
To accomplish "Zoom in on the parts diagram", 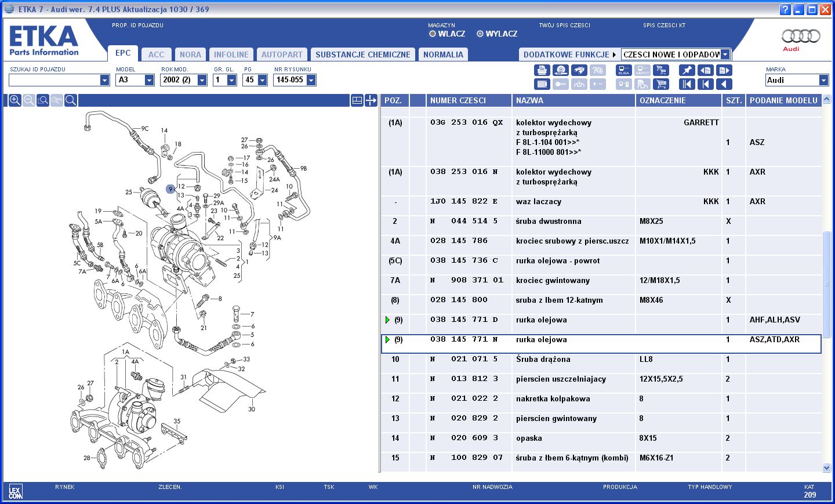I will (x=15, y=100).
